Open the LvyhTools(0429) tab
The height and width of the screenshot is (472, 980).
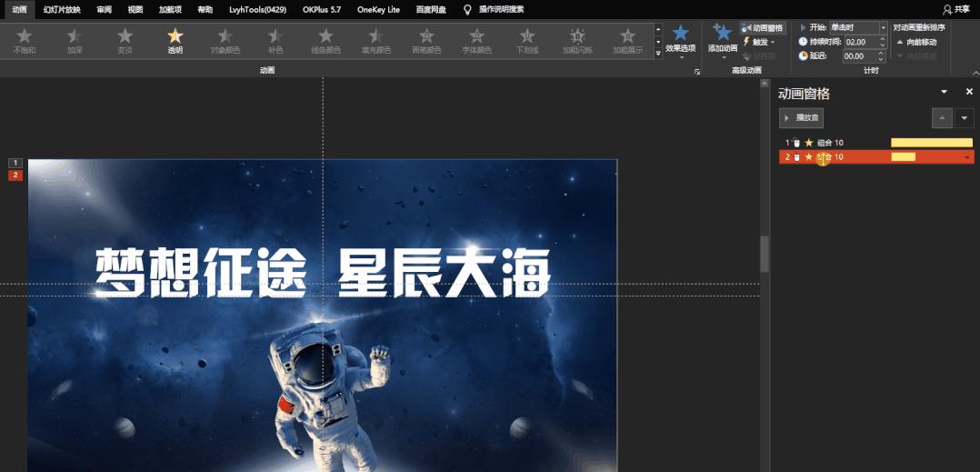click(257, 9)
